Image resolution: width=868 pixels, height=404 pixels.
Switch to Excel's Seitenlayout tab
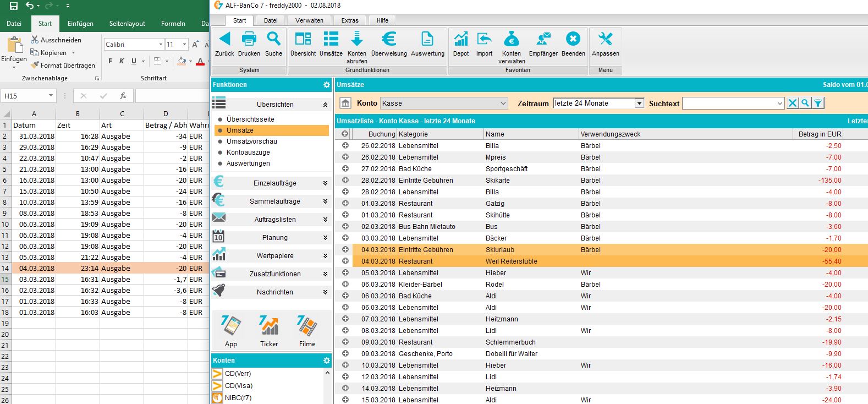coord(127,24)
